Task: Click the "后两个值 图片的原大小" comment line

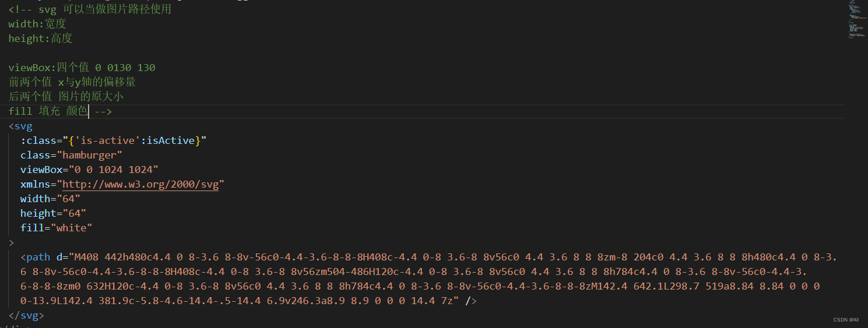Action: (66, 97)
